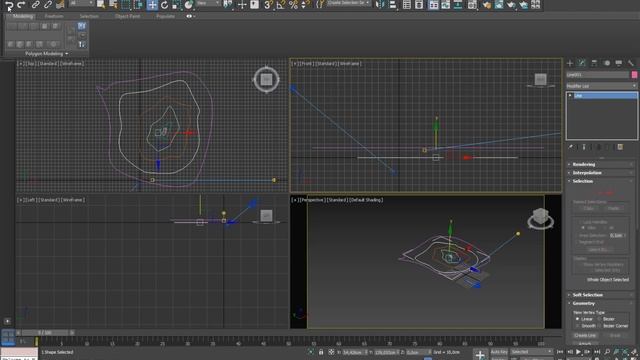The image size is (640, 360).
Task: Click the Play Animation button
Action: (578, 352)
